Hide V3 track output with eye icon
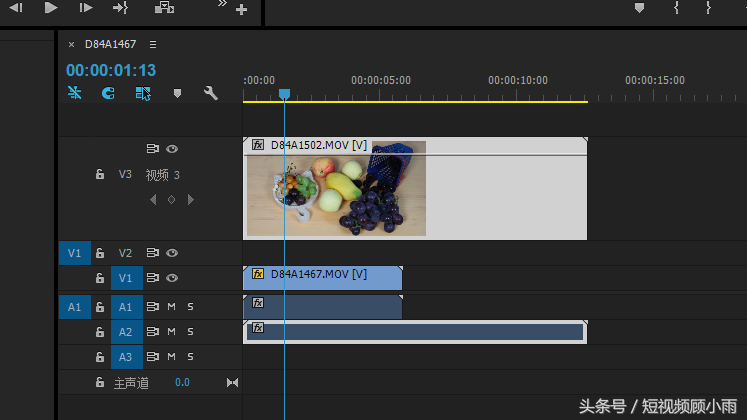The width and height of the screenshot is (747, 420). 172,149
